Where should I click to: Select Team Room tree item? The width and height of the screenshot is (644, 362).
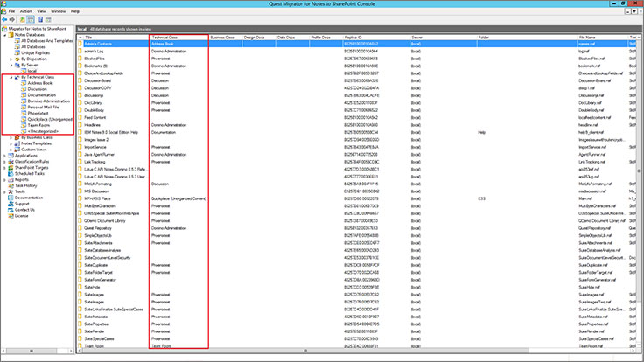(x=38, y=125)
